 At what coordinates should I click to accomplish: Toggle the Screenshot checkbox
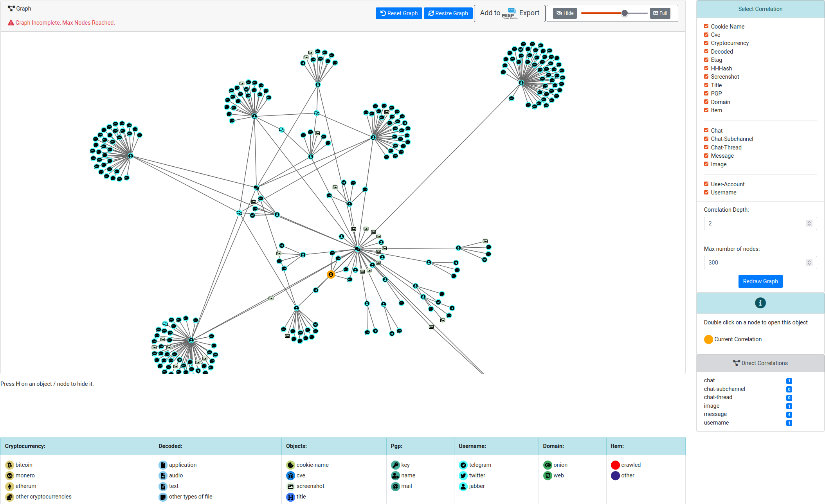706,77
